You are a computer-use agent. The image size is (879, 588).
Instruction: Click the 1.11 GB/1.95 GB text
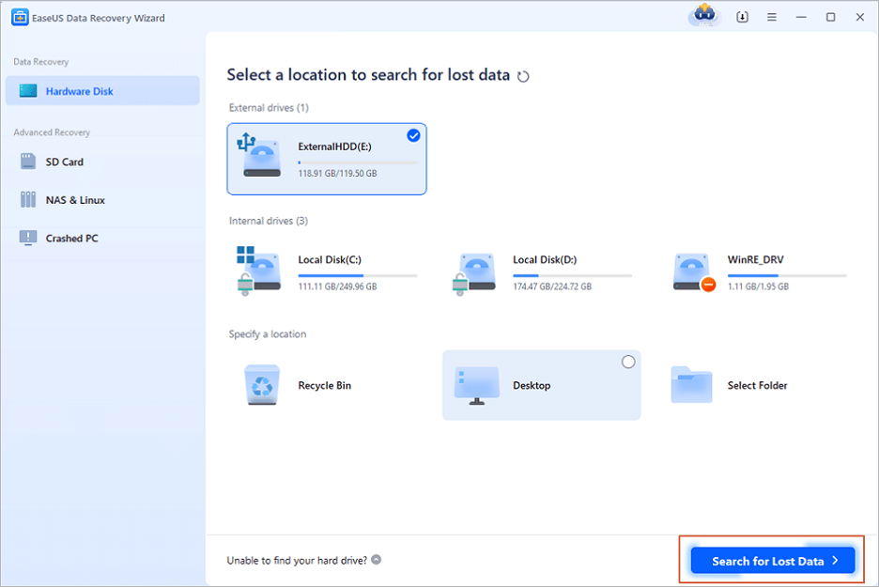(759, 286)
